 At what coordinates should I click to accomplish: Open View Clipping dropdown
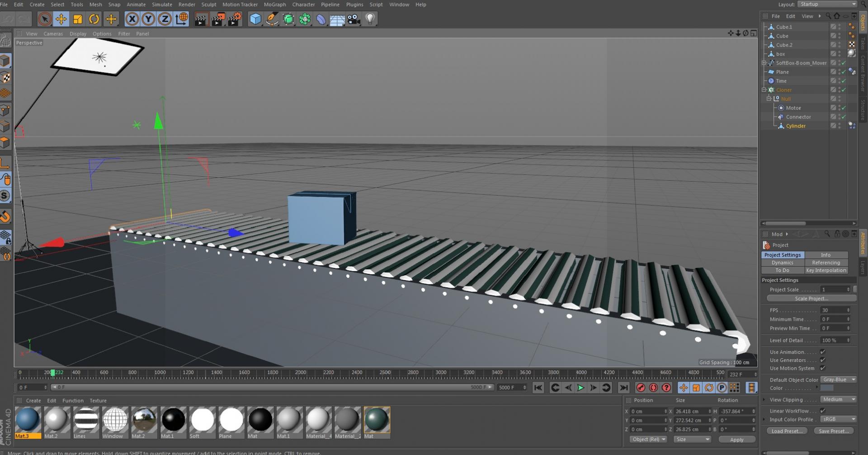tap(839, 399)
